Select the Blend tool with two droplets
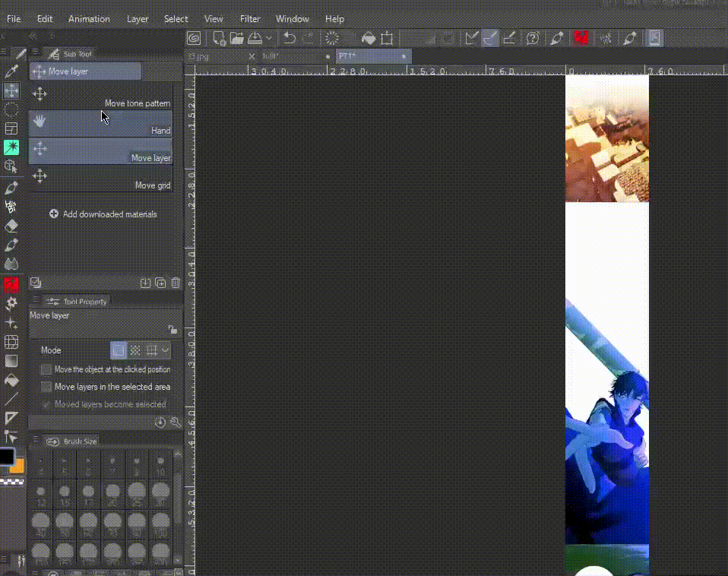 [11, 264]
